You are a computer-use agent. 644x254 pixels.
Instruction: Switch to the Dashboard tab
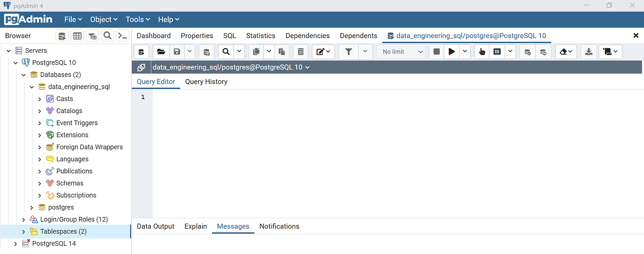154,36
